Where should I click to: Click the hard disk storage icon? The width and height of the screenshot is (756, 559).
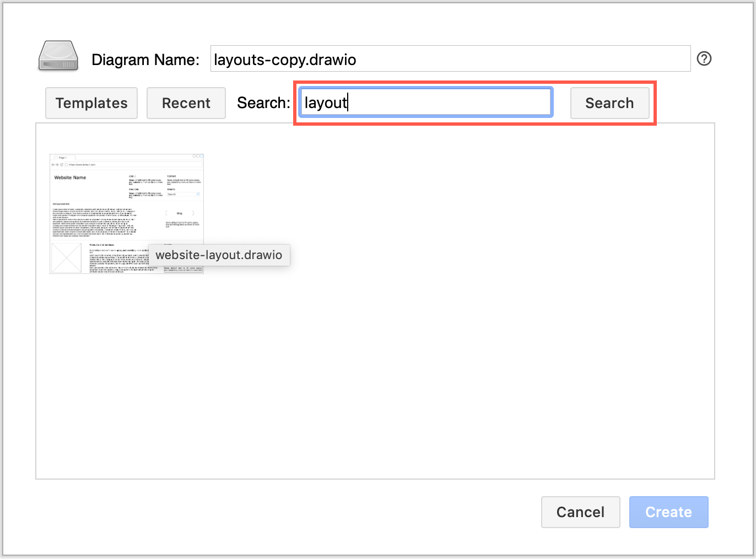pyautogui.click(x=57, y=55)
